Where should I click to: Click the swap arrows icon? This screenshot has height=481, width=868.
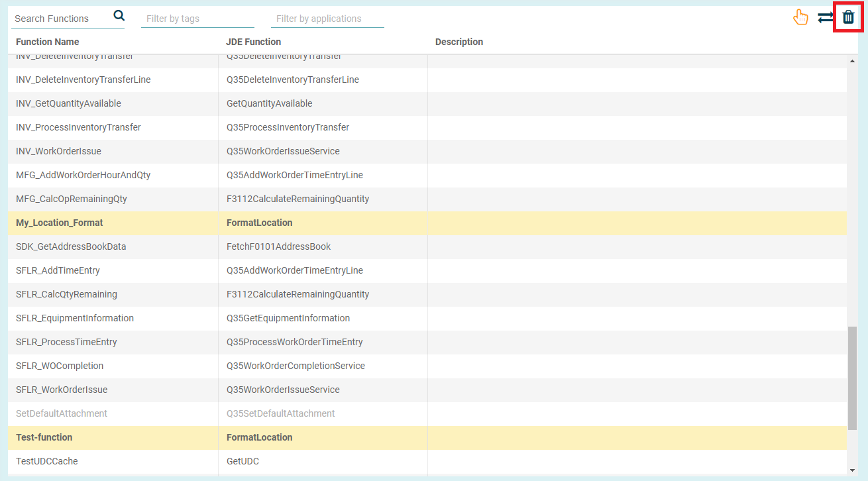pos(825,18)
